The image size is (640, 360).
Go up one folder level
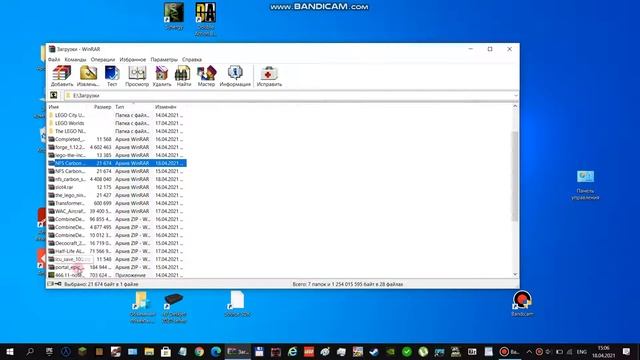pos(53,95)
